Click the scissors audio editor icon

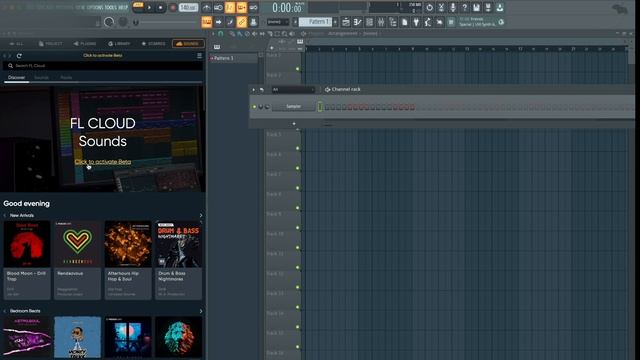tap(441, 7)
